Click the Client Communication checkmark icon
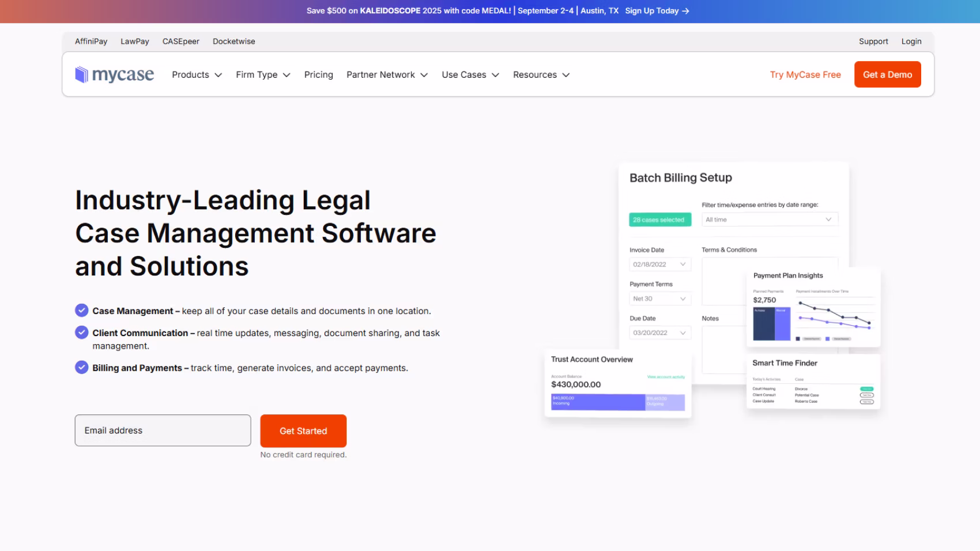This screenshot has width=980, height=551. coord(82,333)
